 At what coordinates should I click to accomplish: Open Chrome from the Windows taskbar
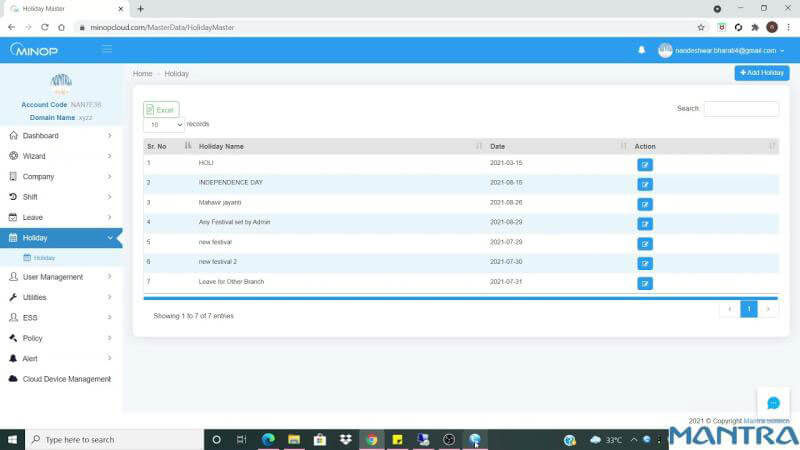[371, 439]
